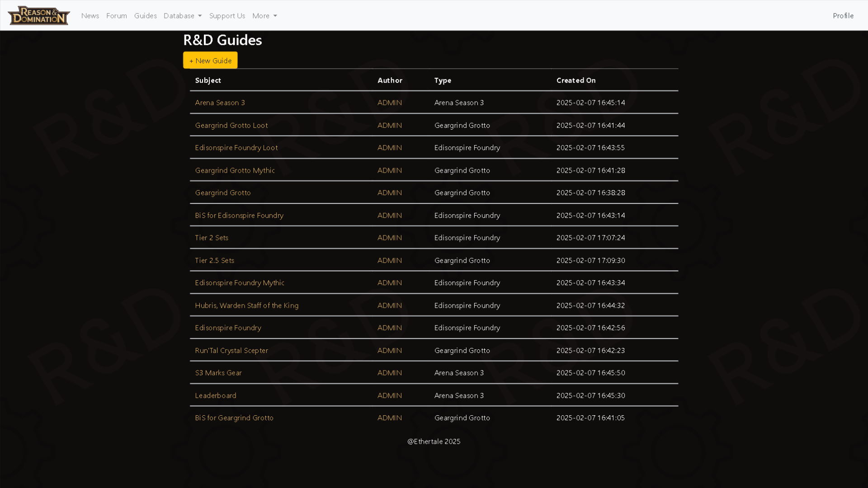Open the S3 Marks Gear guide
Screen dimensions: 868x488
tap(218, 373)
